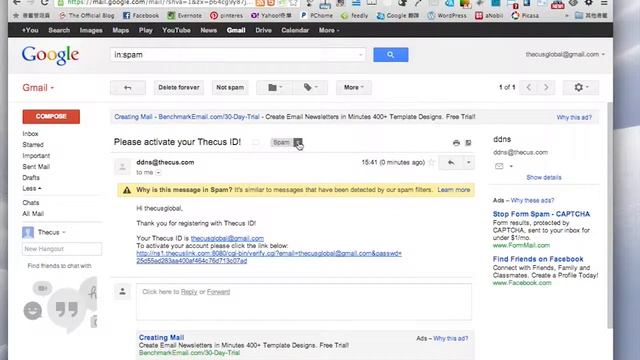Click sender avatar of ddns@thecus.com
Viewport: 640px width, 360px height.
click(x=122, y=166)
